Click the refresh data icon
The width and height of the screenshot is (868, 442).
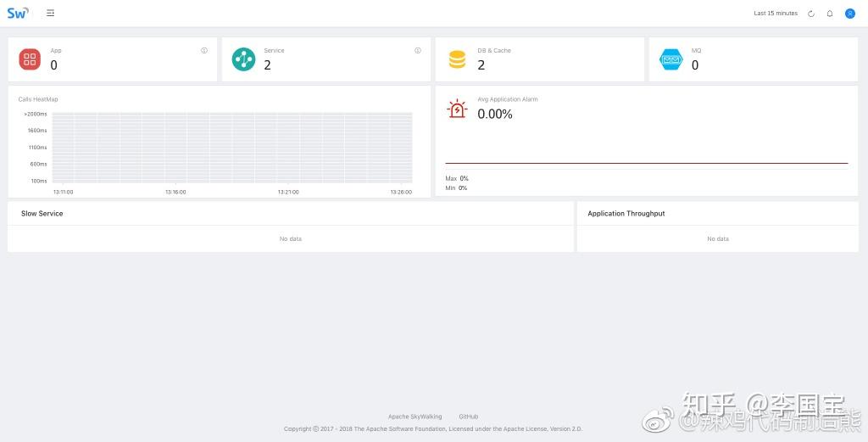811,14
